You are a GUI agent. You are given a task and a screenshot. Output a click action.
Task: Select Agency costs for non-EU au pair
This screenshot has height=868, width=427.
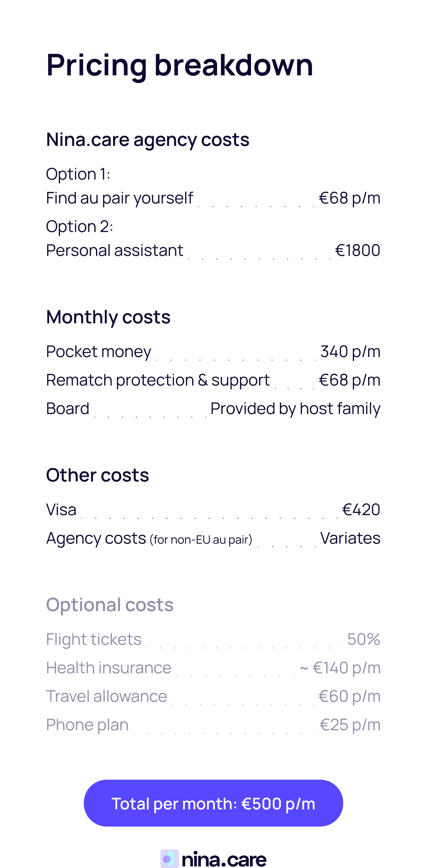(149, 538)
